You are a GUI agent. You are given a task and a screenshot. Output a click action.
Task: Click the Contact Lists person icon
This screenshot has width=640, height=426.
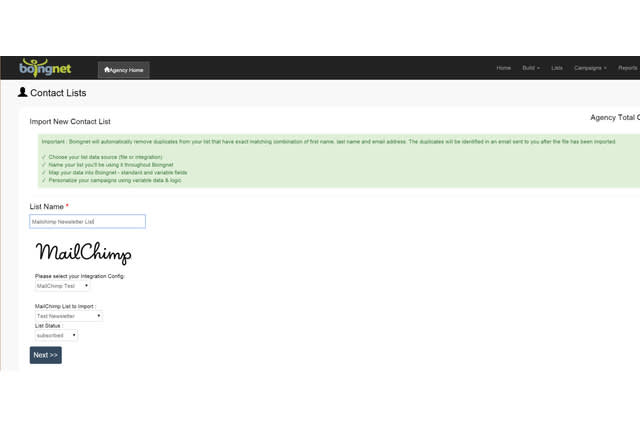(23, 92)
